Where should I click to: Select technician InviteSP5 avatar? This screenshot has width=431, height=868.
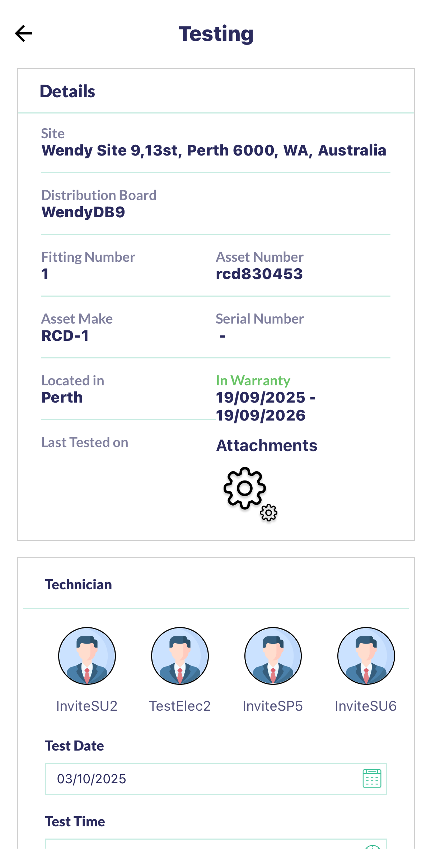pyautogui.click(x=273, y=656)
